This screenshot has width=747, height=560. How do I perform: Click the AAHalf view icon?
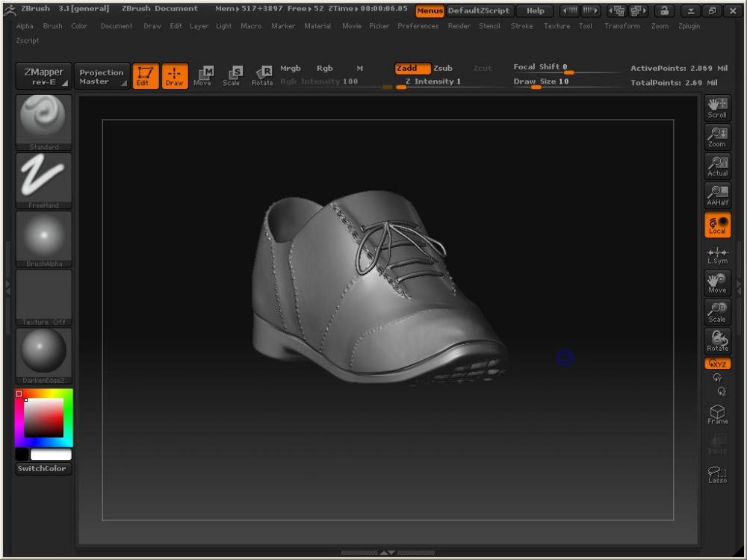717,195
